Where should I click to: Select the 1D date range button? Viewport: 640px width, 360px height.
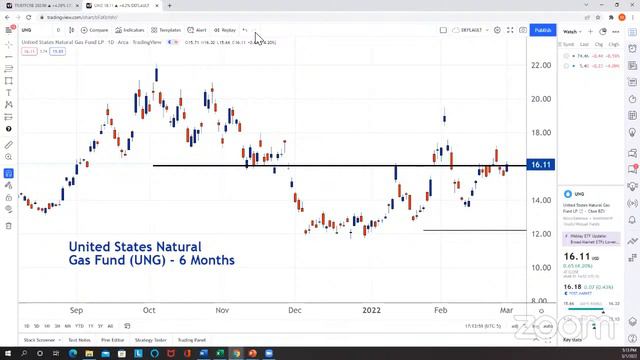(x=27, y=326)
